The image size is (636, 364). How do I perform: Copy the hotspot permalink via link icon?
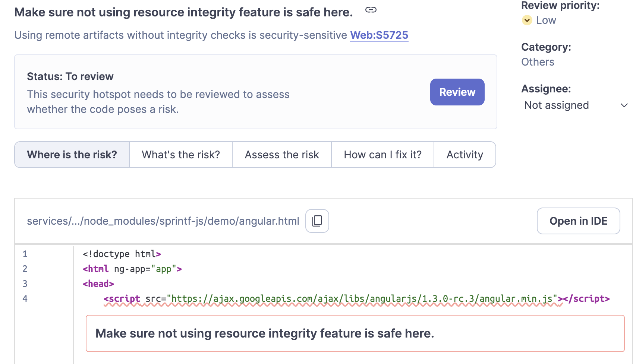(371, 10)
